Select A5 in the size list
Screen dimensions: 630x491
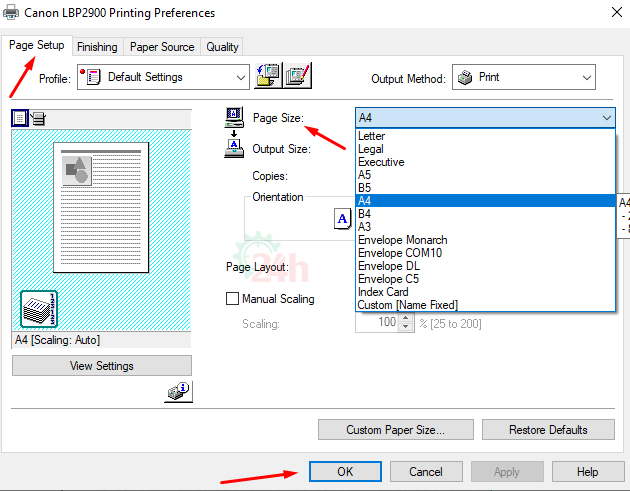(x=485, y=175)
